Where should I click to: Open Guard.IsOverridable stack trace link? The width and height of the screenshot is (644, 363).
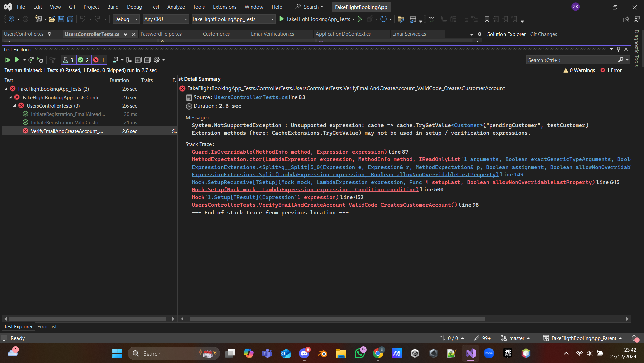click(289, 152)
